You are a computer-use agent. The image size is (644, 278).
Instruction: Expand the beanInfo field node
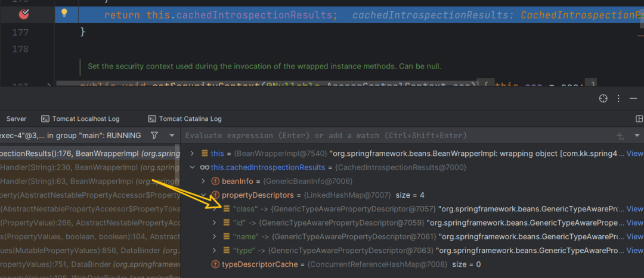pyautogui.click(x=203, y=181)
